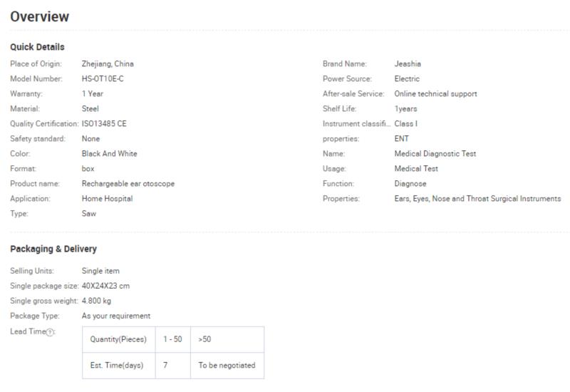The image size is (570, 392).
Task: Click the Online technical support value
Action: pos(435,94)
